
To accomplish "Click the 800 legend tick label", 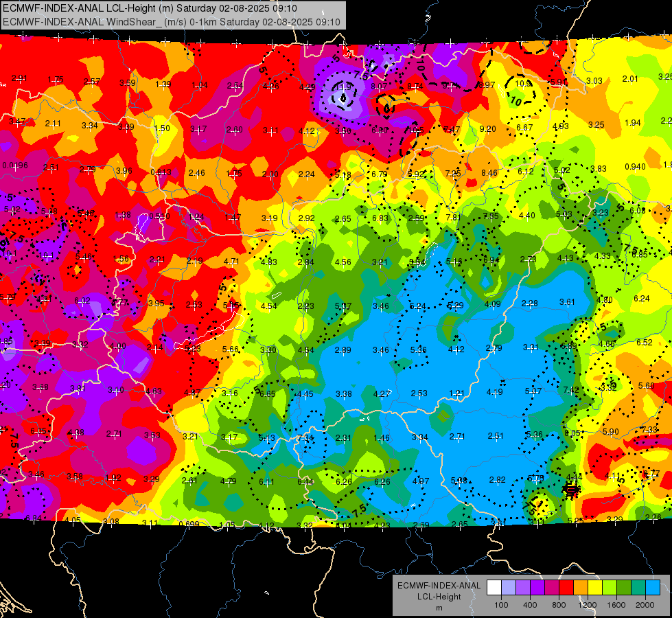I will (x=559, y=605).
